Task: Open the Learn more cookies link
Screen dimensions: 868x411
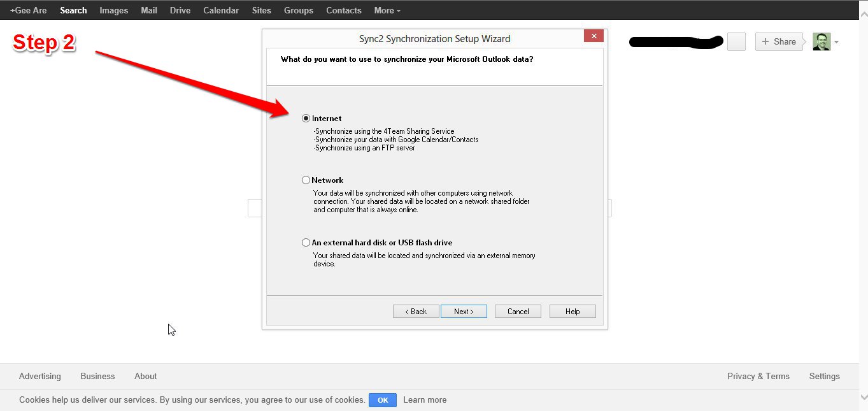Action: [425, 400]
